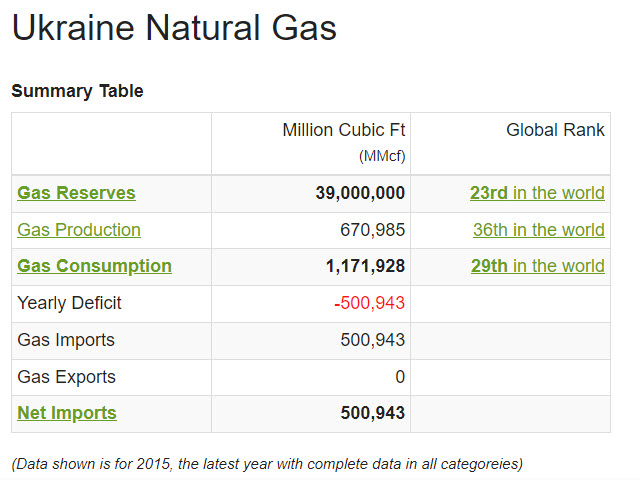
Task: Follow the Gas Consumption link
Action: pos(94,266)
